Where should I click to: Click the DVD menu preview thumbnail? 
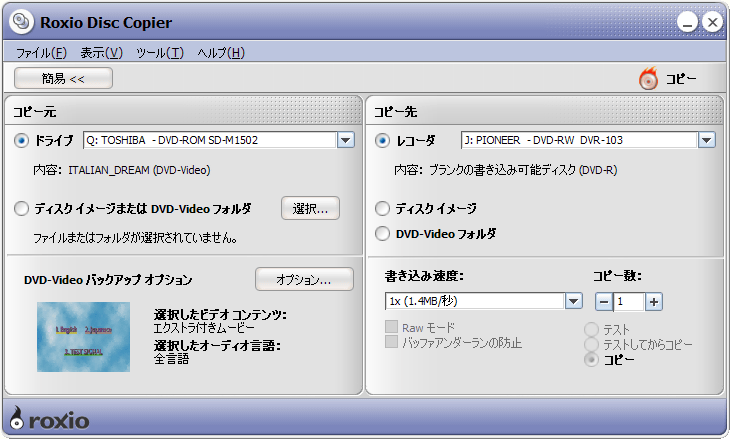pyautogui.click(x=83, y=337)
